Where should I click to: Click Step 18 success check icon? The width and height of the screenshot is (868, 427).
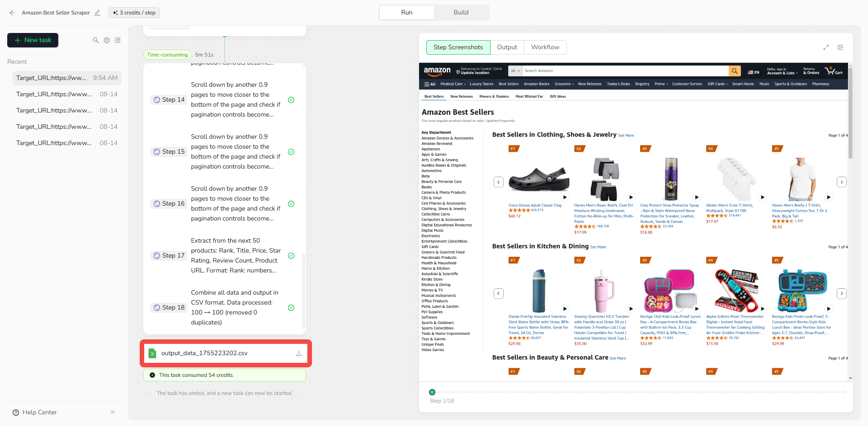[x=291, y=308]
